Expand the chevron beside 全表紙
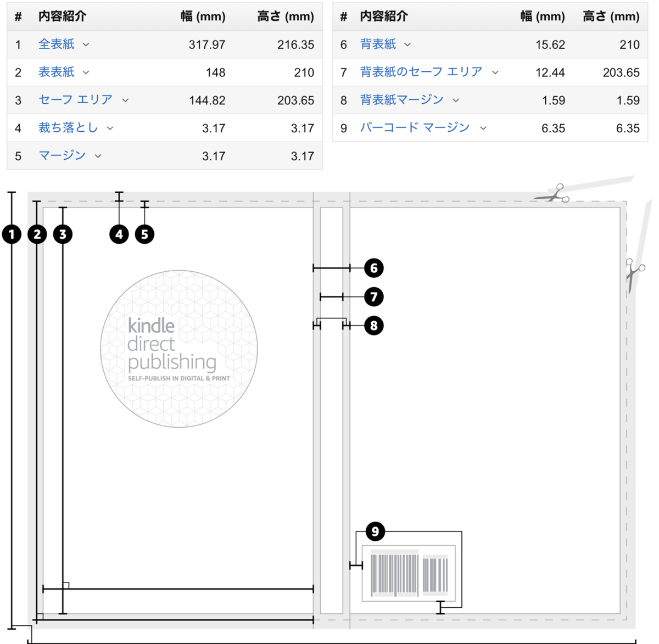 86,45
